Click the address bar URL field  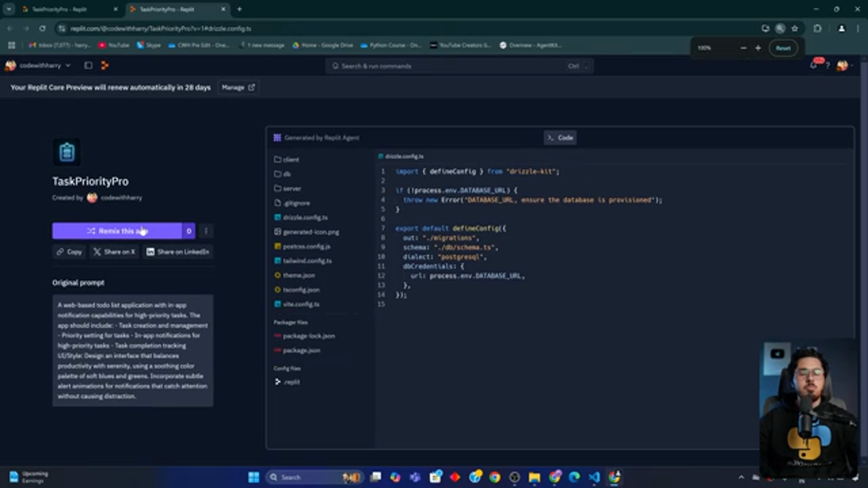(x=407, y=28)
